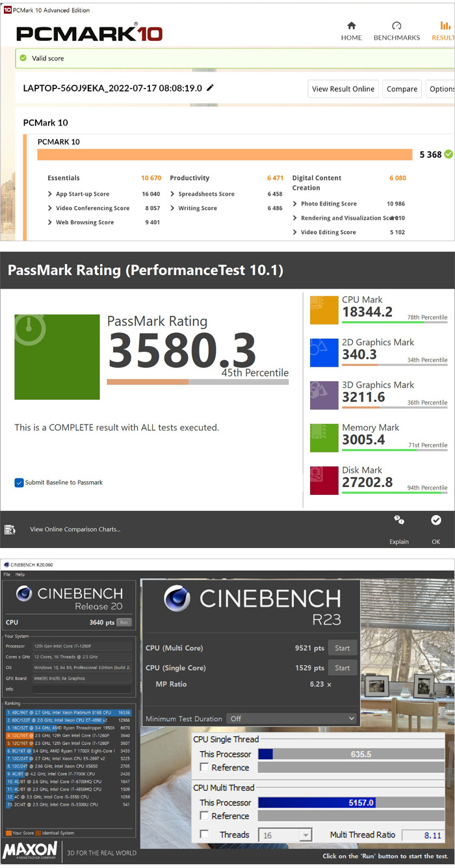Viewport: 455px width, 868px height.
Task: Click the PCMark 10 orange score bar
Action: click(225, 154)
